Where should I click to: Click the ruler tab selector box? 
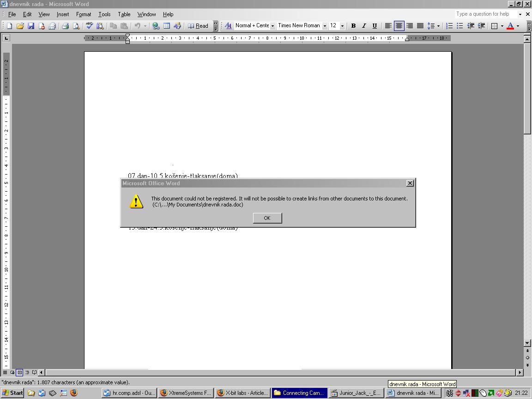(x=6, y=38)
